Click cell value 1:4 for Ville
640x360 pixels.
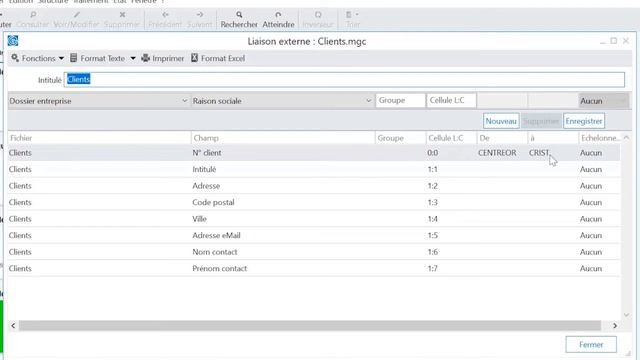[x=433, y=219]
